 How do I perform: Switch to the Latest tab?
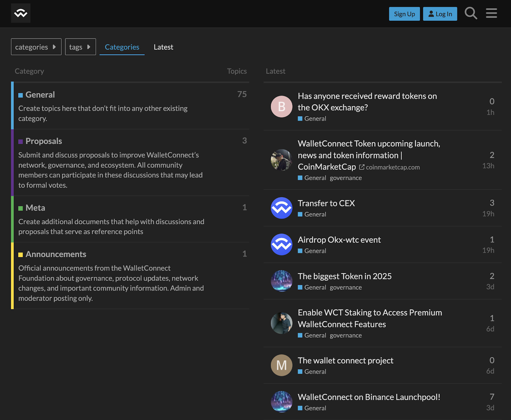163,47
